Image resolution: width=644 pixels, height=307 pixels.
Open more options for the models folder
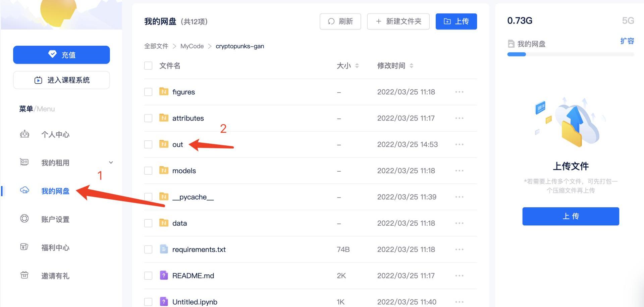coord(459,171)
